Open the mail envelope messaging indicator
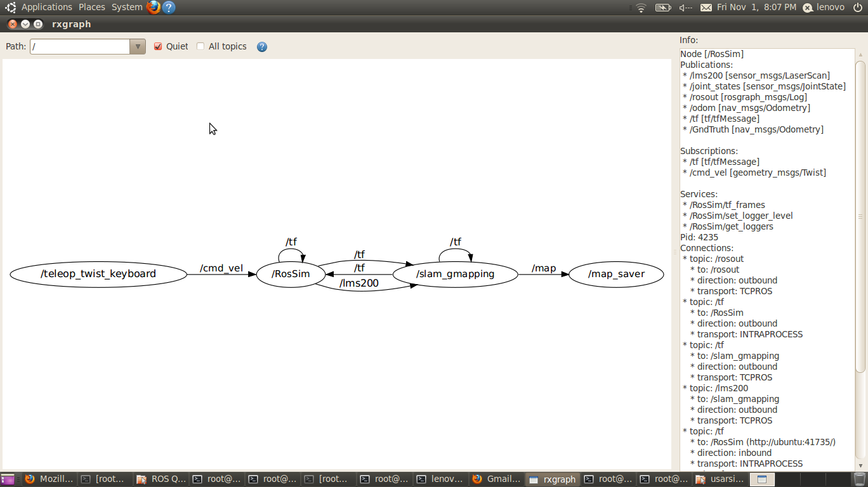Viewport: 868px width, 487px height. 706,8
